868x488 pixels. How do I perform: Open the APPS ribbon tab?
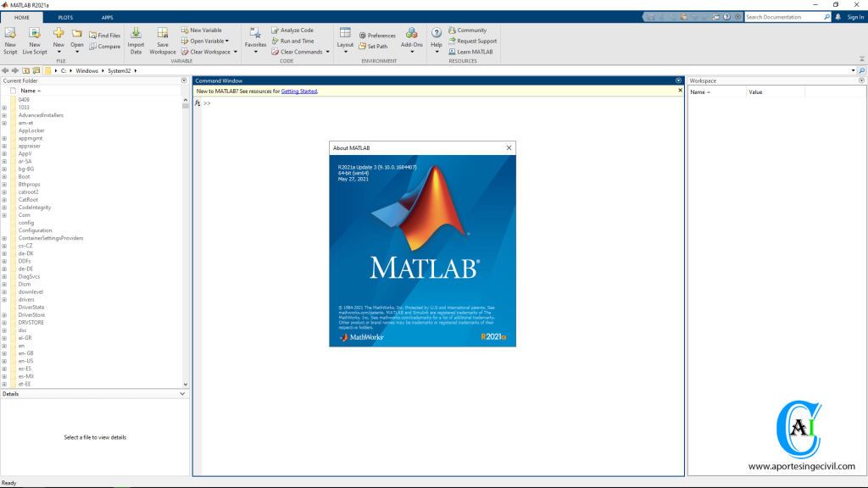coord(107,16)
